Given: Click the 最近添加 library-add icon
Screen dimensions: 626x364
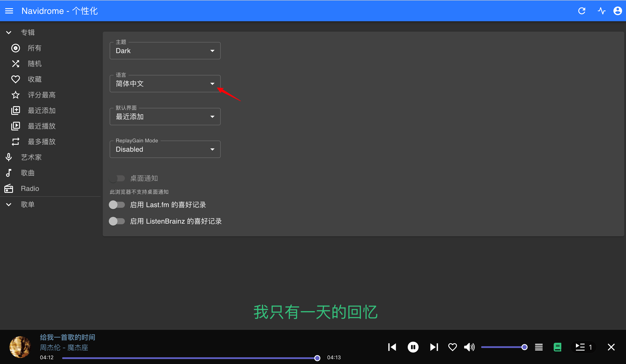Looking at the screenshot, I should click(15, 110).
